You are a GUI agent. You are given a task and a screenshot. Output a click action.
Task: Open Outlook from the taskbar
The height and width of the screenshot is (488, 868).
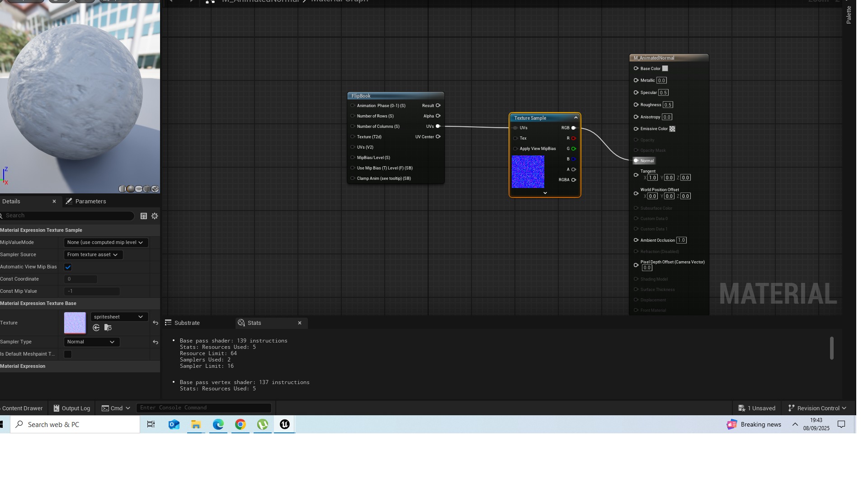[174, 424]
